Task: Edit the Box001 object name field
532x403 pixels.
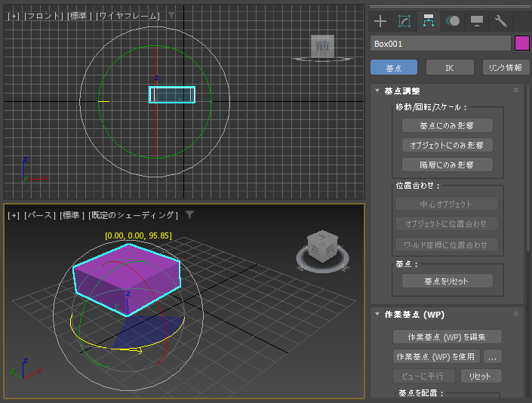Action: [x=441, y=44]
